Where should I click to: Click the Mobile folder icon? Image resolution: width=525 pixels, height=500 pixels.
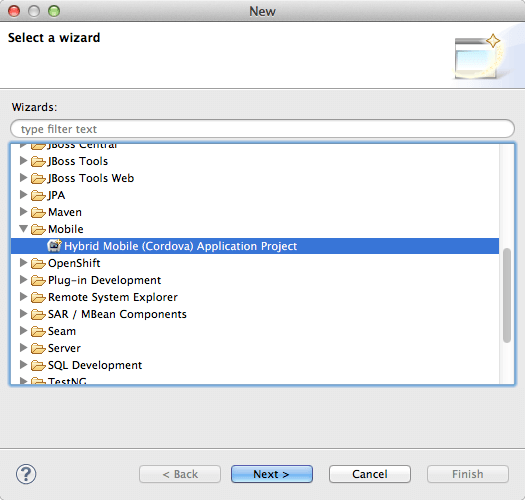38,229
